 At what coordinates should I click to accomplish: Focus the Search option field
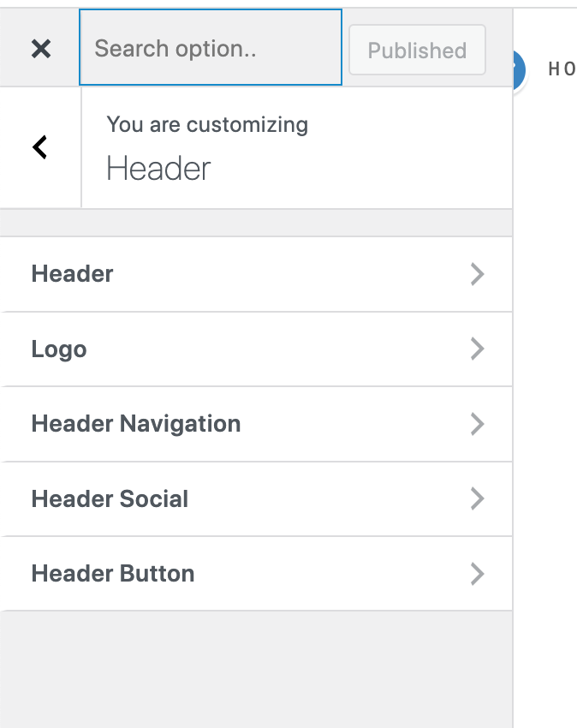coord(211,47)
